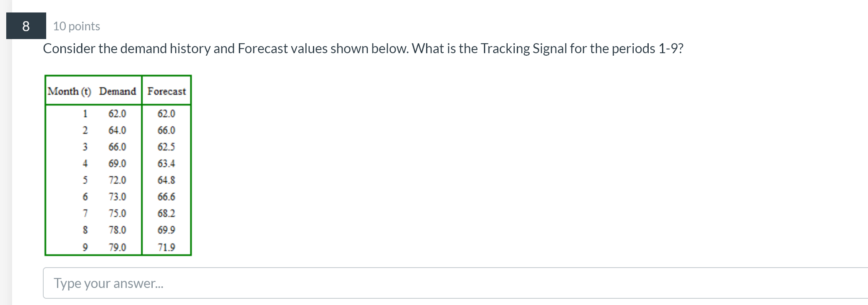Image resolution: width=868 pixels, height=305 pixels.
Task: Click the question text about Tracking Signal
Action: [x=363, y=48]
